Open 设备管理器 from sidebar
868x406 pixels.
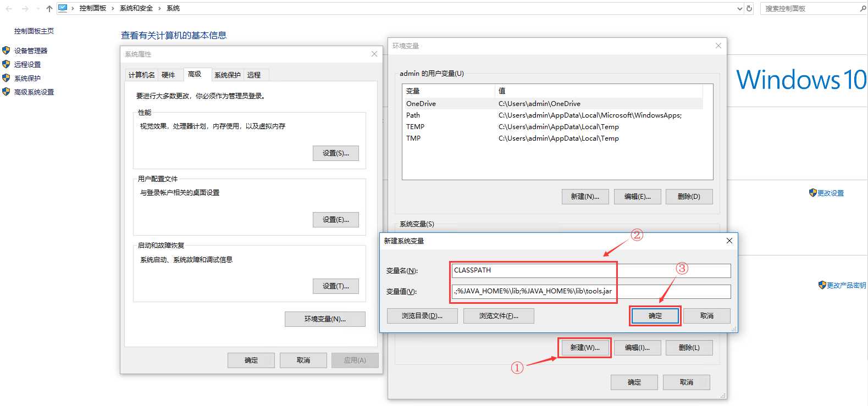[31, 51]
